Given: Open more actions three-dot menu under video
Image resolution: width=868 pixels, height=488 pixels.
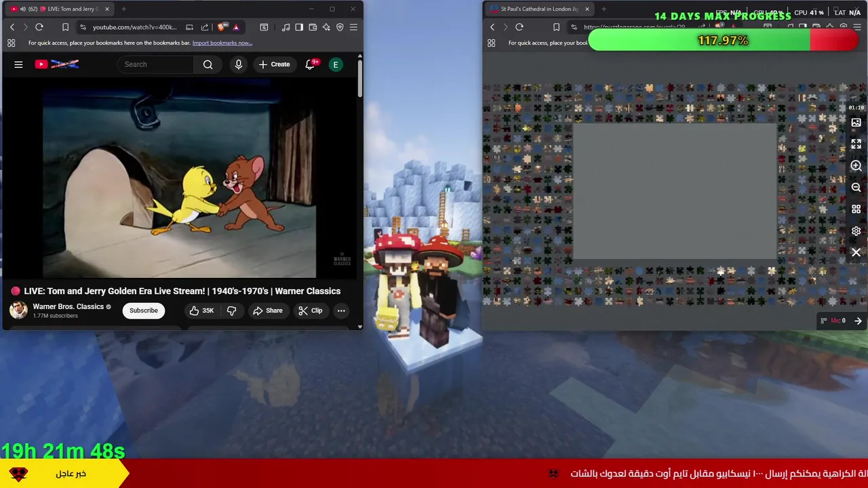Looking at the screenshot, I should (341, 310).
